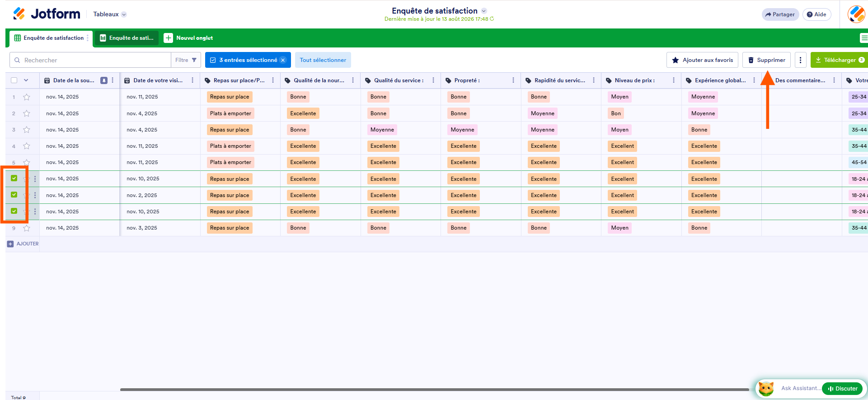Screen dimensions: 868x400
Task: Switch to the second Enquête de sati... tab
Action: pos(127,38)
